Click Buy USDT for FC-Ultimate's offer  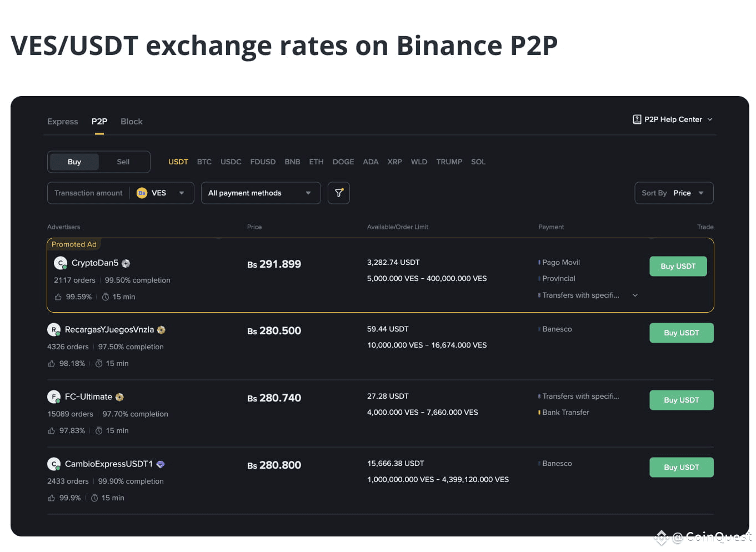[x=681, y=400]
